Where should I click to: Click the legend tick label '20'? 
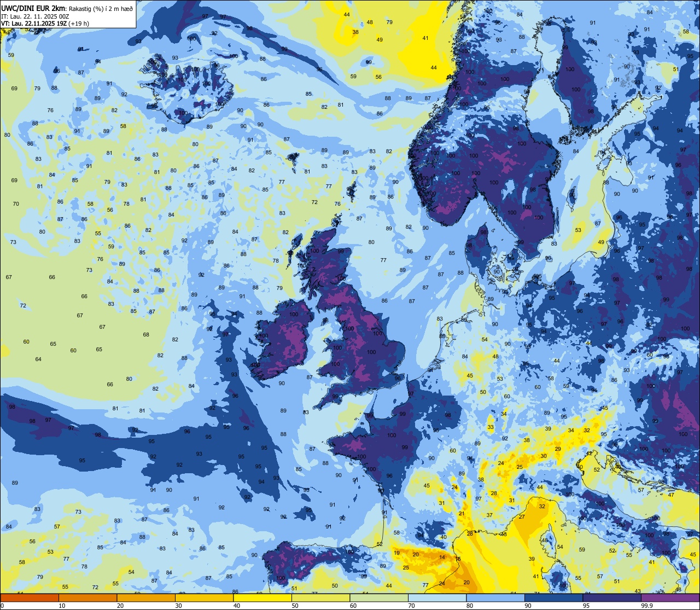(x=120, y=606)
